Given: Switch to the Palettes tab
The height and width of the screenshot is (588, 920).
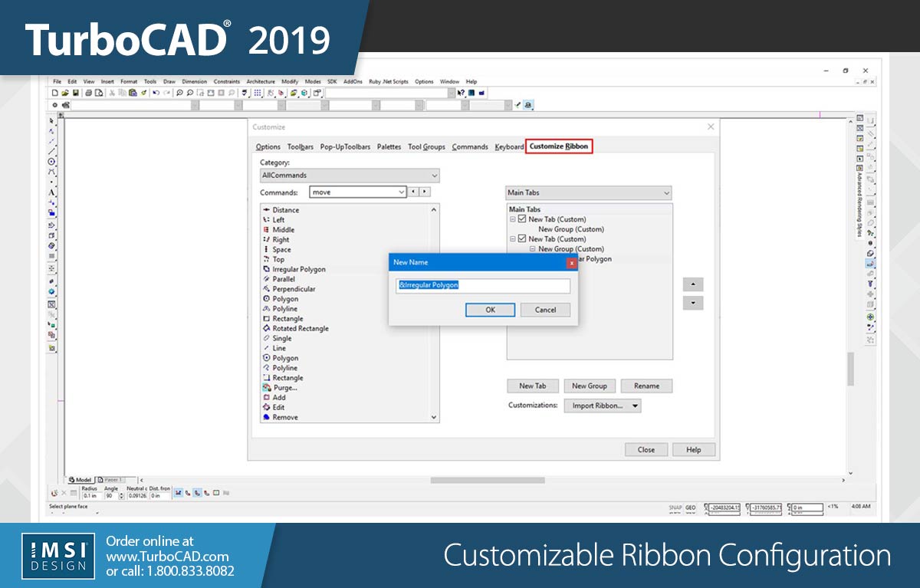Looking at the screenshot, I should coord(389,146).
